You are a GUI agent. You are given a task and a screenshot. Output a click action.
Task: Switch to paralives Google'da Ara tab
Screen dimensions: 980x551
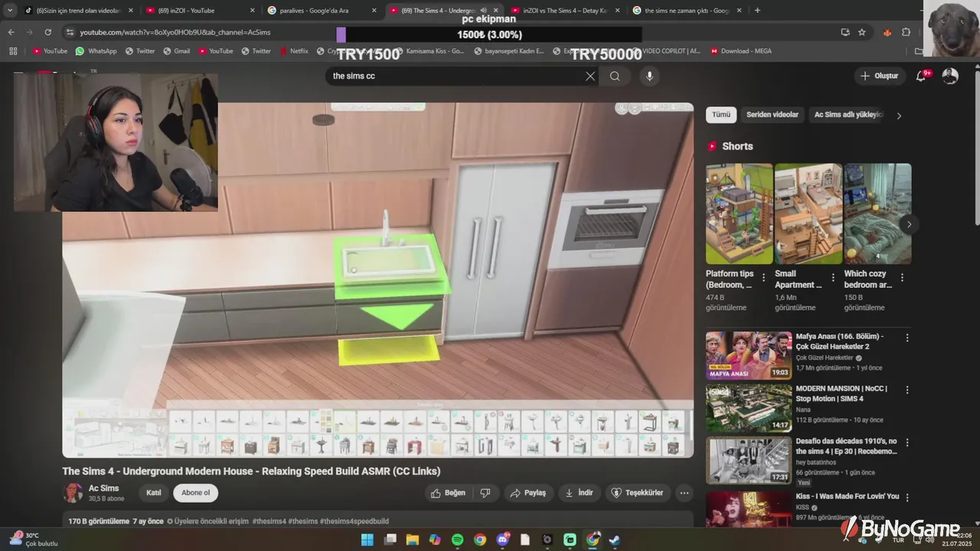tap(322, 11)
